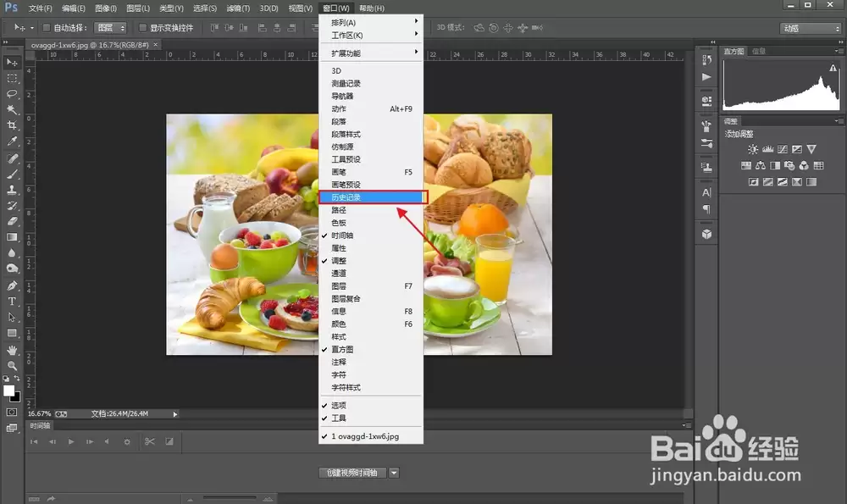847x504 pixels.
Task: Open the Help menu
Action: (x=372, y=8)
